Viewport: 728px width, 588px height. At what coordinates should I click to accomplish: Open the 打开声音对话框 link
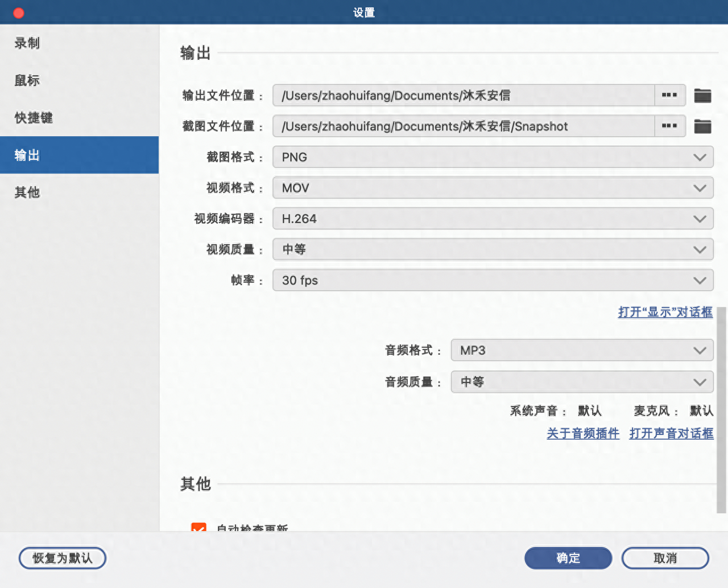point(671,433)
